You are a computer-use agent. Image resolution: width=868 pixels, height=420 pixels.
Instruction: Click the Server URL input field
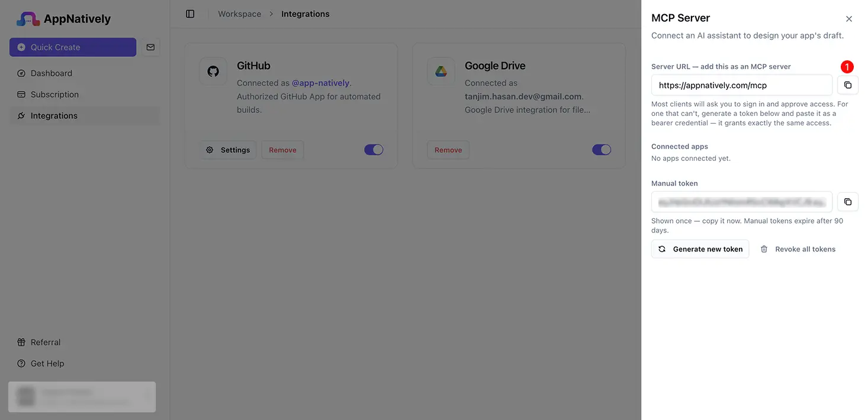point(742,85)
